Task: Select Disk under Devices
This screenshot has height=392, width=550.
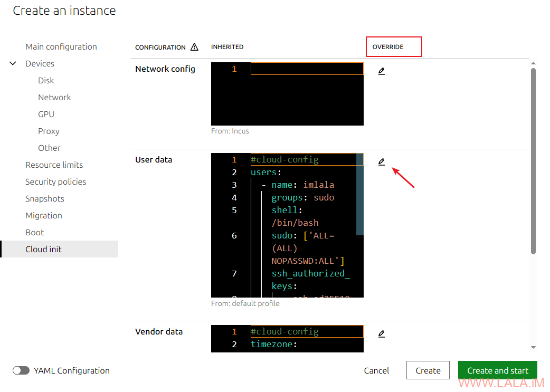Action: (46, 80)
